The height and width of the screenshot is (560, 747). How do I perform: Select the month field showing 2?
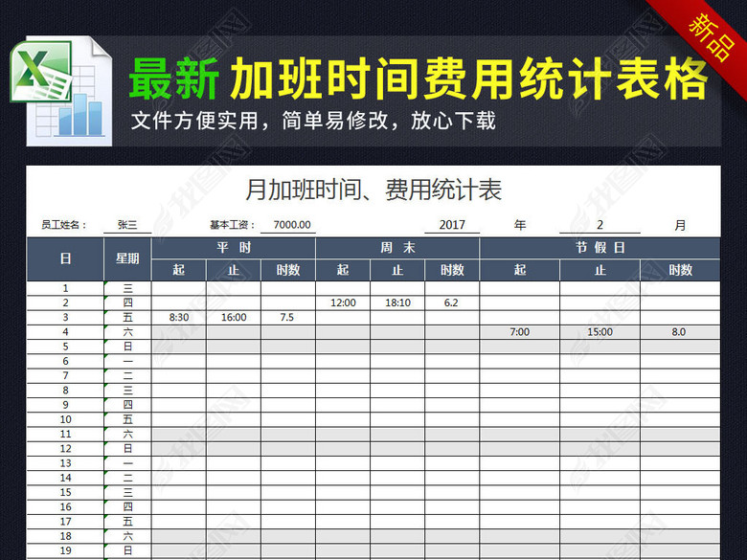[x=600, y=225]
